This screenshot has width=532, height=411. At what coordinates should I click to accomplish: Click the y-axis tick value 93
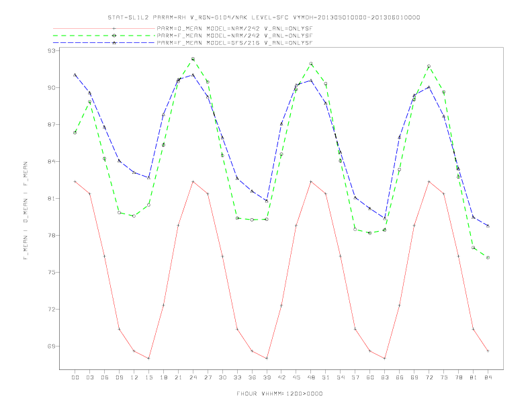(52, 50)
